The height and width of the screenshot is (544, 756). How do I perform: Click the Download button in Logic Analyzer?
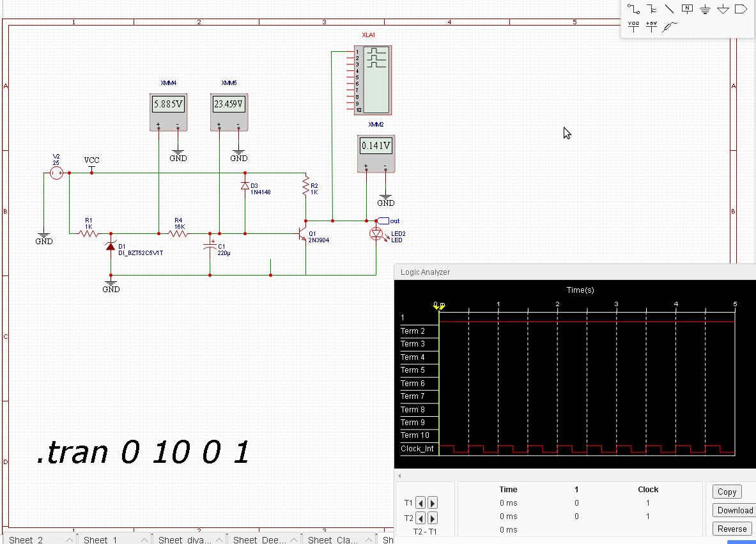click(x=735, y=510)
